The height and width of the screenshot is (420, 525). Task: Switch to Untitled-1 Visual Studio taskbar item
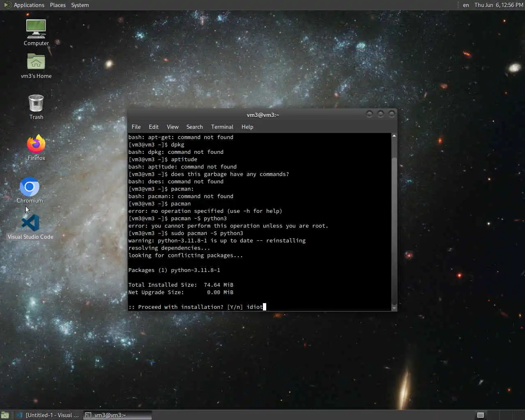point(48,415)
